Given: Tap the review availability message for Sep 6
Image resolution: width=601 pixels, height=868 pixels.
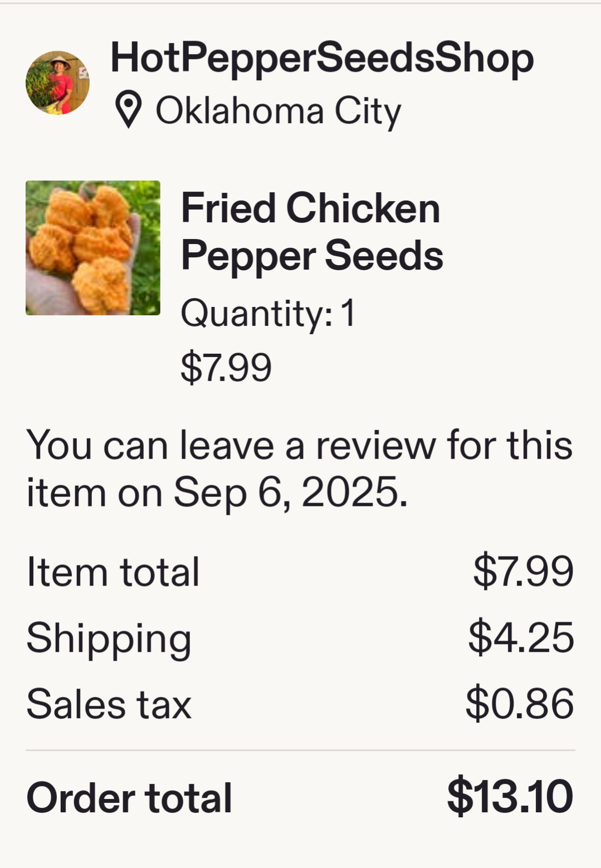Looking at the screenshot, I should (300, 469).
